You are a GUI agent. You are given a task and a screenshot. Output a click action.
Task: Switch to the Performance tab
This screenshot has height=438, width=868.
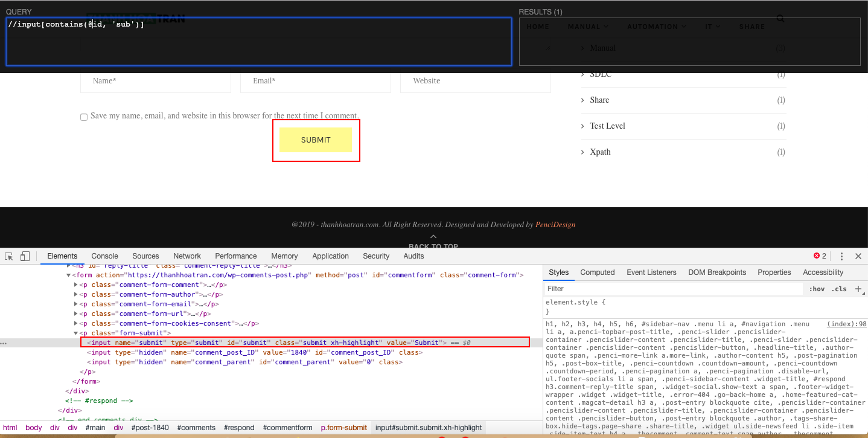point(236,256)
